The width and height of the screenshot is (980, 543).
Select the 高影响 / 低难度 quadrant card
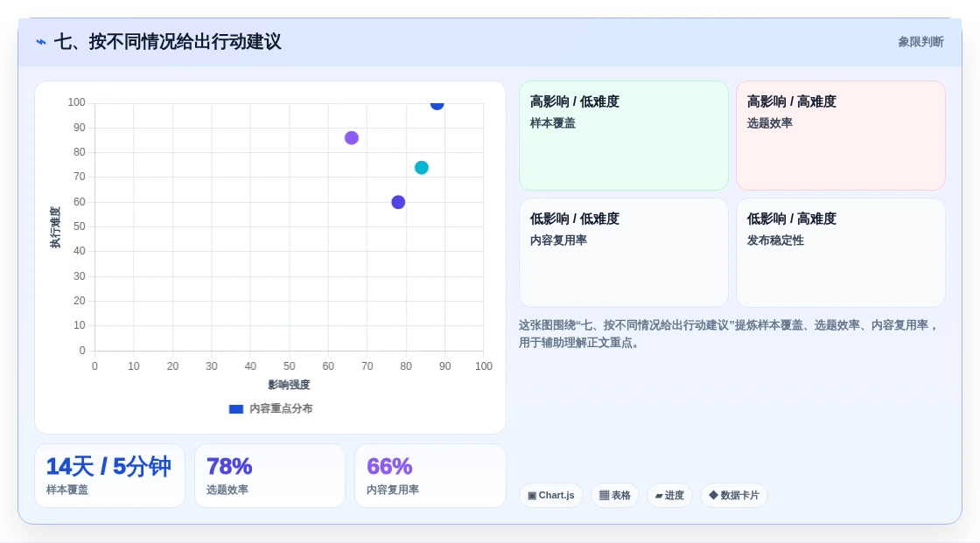point(624,136)
